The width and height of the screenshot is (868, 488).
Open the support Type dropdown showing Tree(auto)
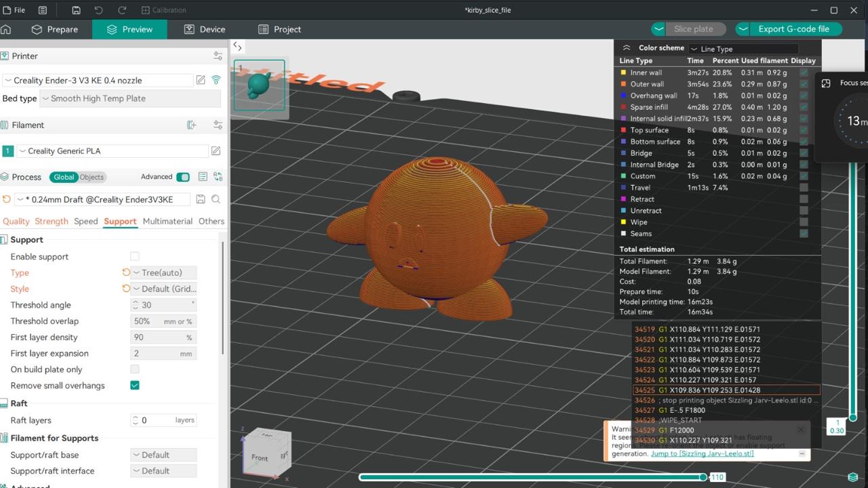point(163,272)
